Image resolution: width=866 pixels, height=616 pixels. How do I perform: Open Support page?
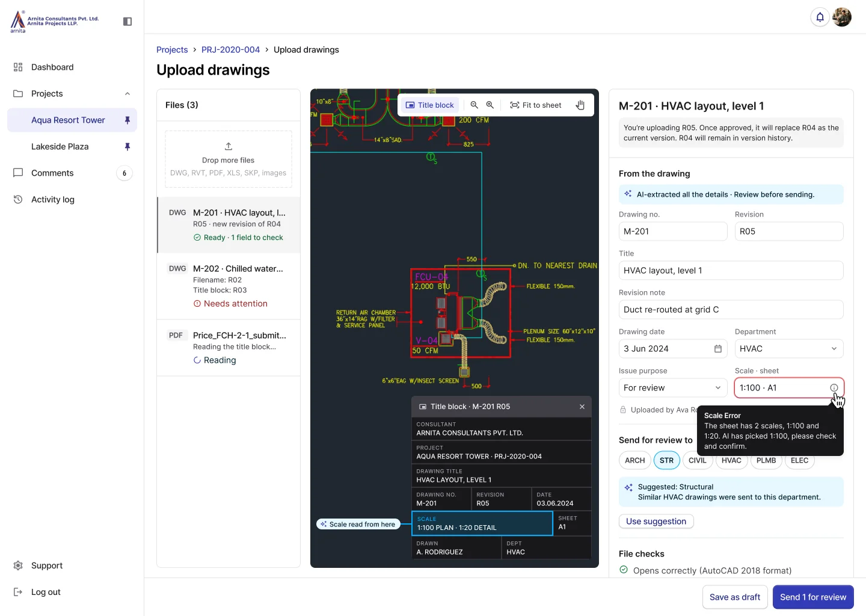[72, 565]
